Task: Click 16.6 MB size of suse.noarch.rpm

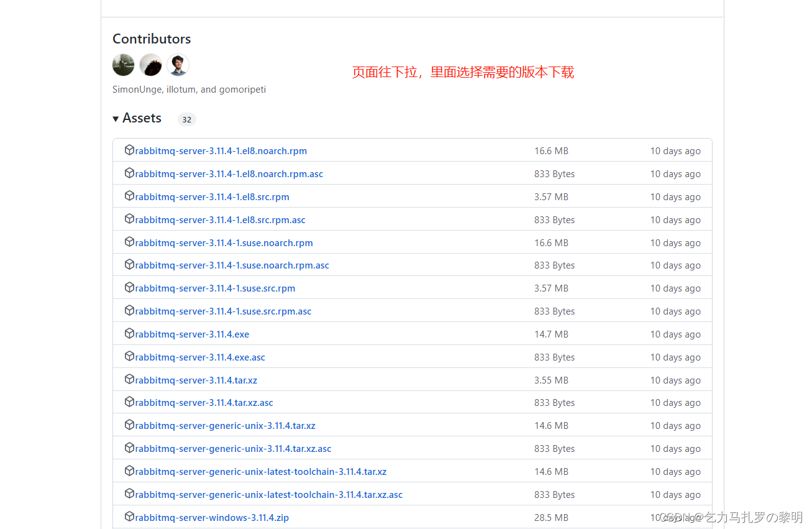Action: point(551,243)
